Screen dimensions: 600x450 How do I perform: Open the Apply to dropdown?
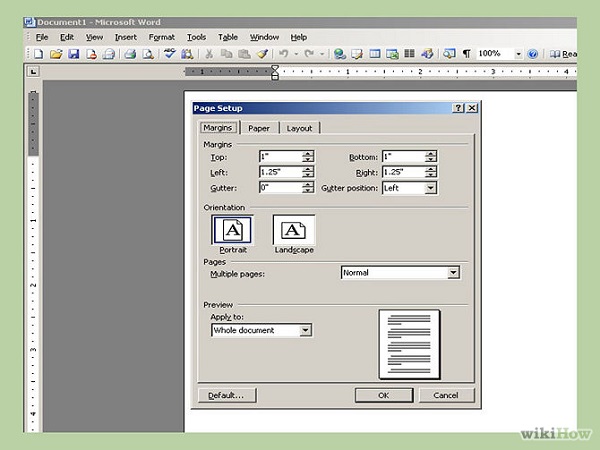(305, 330)
